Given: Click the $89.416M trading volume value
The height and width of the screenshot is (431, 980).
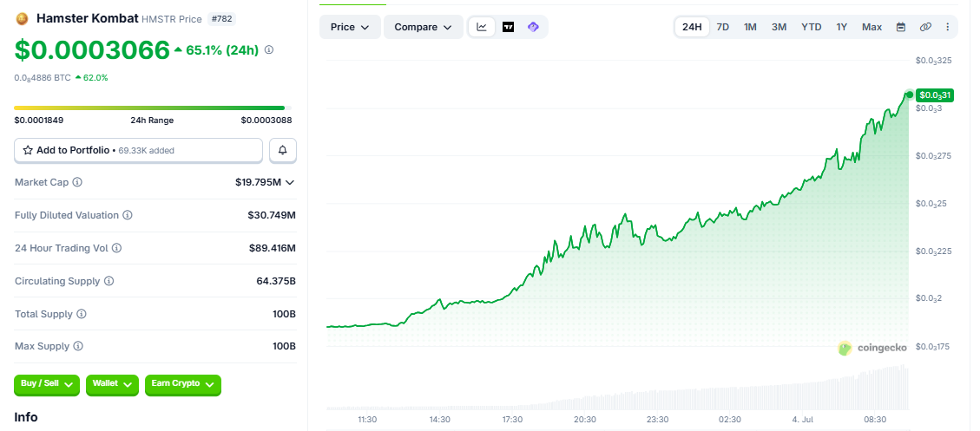Looking at the screenshot, I should pyautogui.click(x=273, y=248).
